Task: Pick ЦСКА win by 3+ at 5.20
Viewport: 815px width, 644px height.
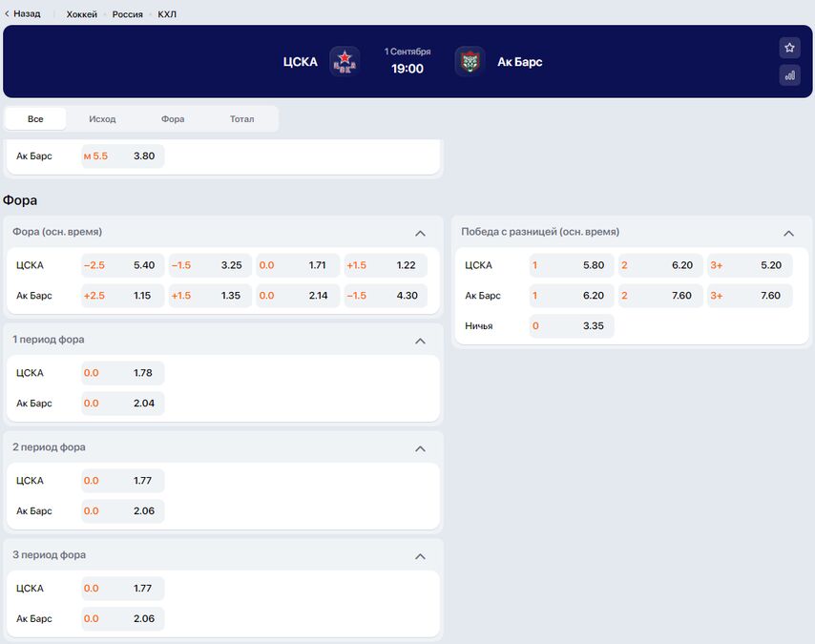Action: pyautogui.click(x=749, y=265)
